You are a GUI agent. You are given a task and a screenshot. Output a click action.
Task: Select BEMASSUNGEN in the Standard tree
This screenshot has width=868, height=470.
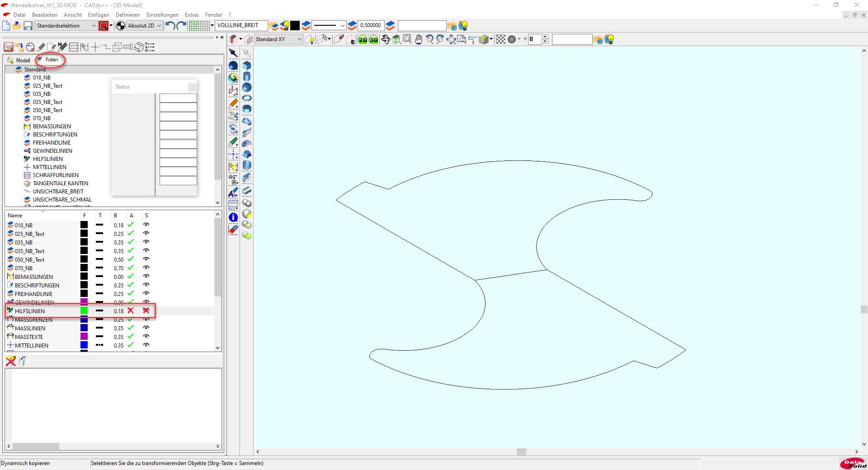(52, 127)
